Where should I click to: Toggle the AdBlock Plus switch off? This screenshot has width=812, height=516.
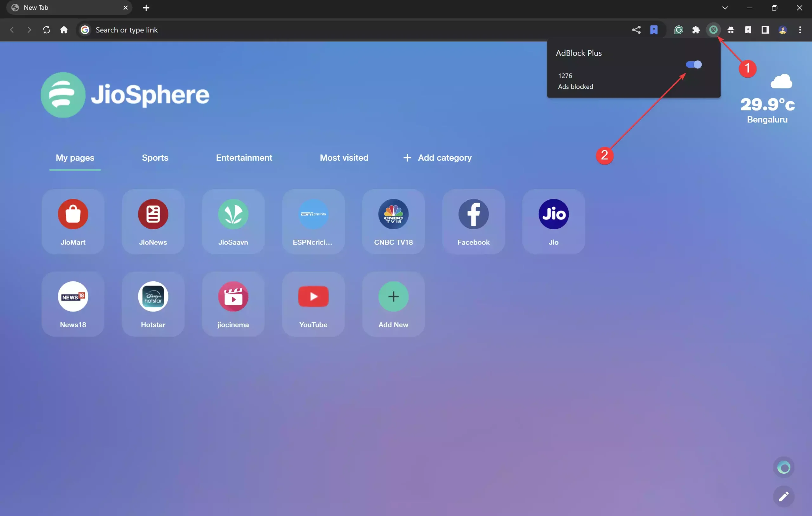tap(694, 64)
